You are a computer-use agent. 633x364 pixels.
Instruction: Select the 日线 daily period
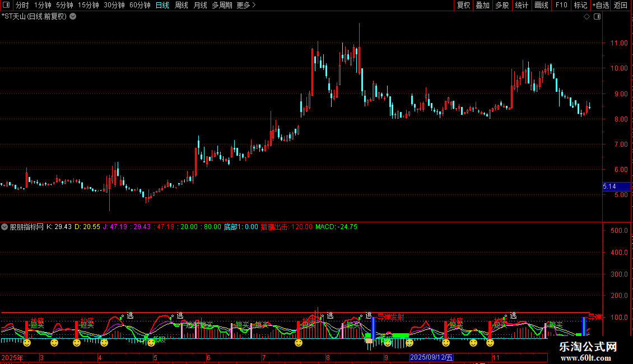162,5
